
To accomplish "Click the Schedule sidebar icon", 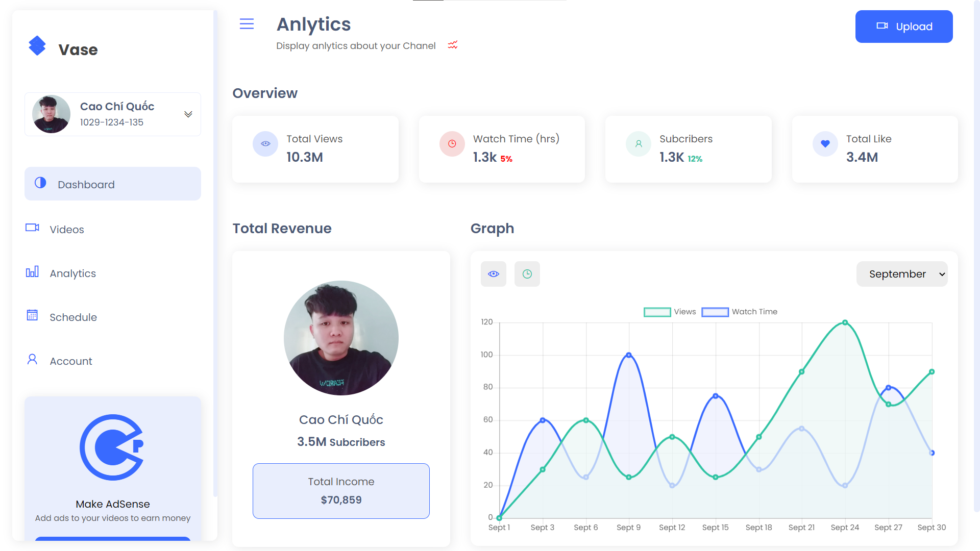I will tap(32, 316).
